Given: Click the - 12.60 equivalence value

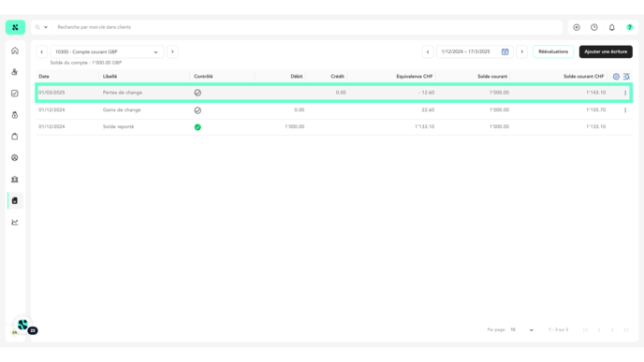Looking at the screenshot, I should 426,93.
